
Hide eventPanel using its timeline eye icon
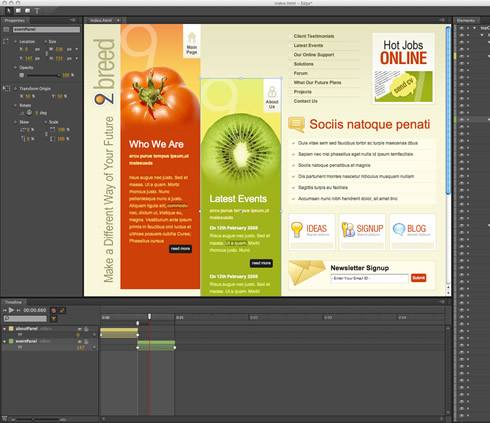pos(80,341)
